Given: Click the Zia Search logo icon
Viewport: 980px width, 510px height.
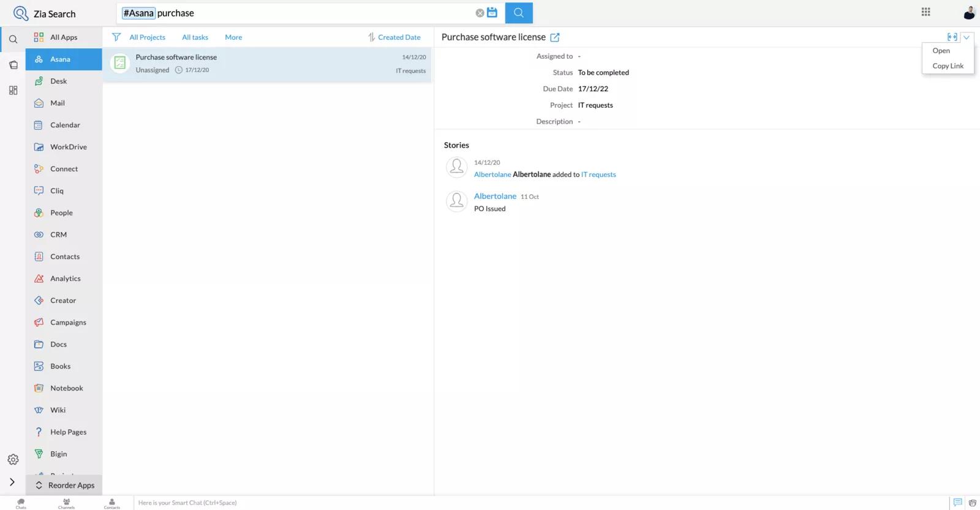Looking at the screenshot, I should (x=21, y=13).
